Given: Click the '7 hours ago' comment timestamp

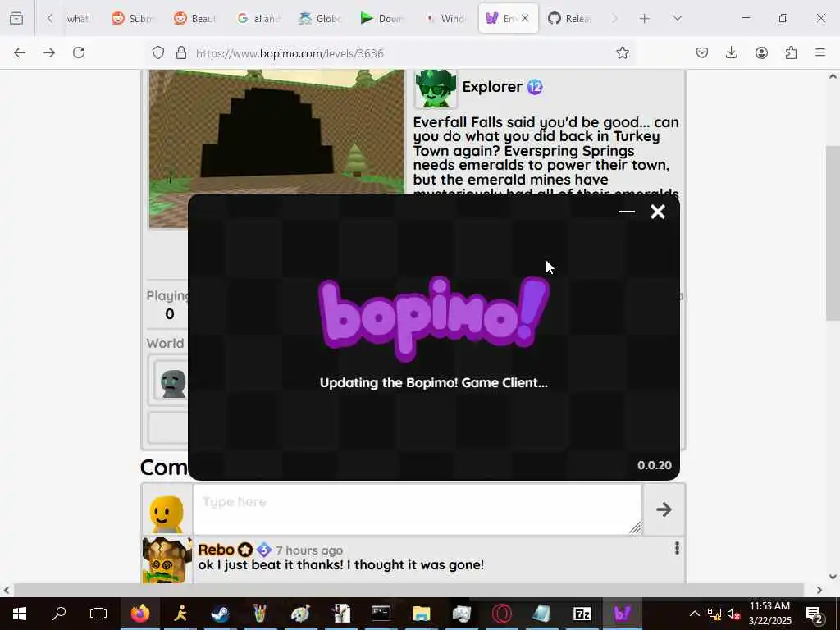Looking at the screenshot, I should (x=309, y=550).
